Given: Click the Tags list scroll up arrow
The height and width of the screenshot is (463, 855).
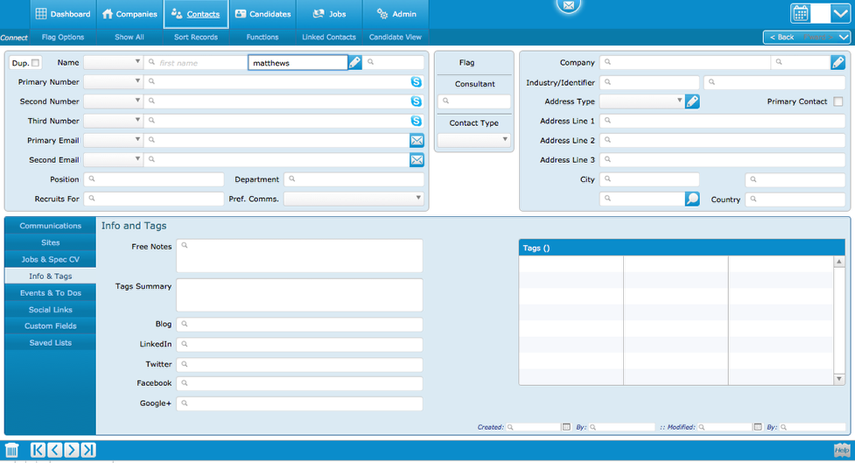Looking at the screenshot, I should (839, 262).
